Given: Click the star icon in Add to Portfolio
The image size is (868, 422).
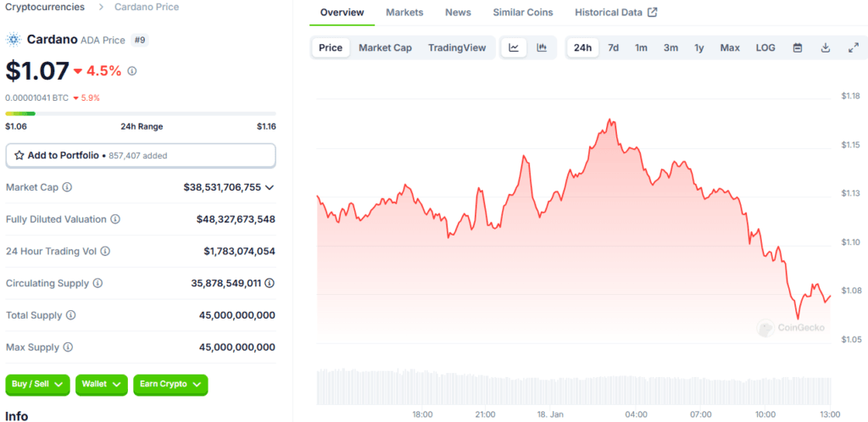Looking at the screenshot, I should tap(19, 155).
